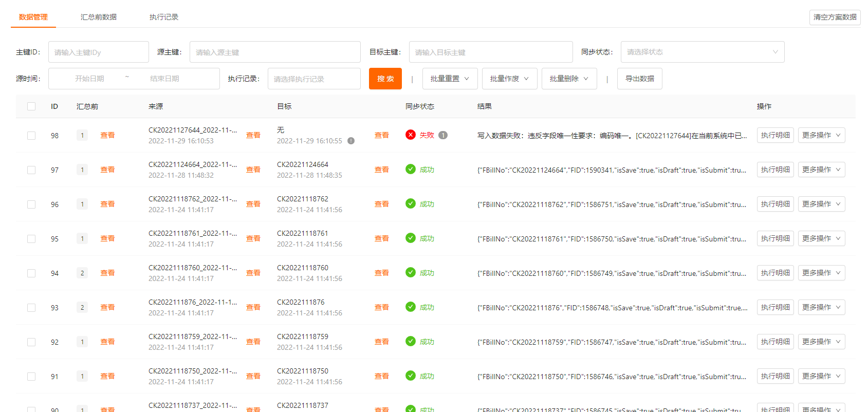Click 查看 link in 汇总前 column of row 98

point(107,135)
